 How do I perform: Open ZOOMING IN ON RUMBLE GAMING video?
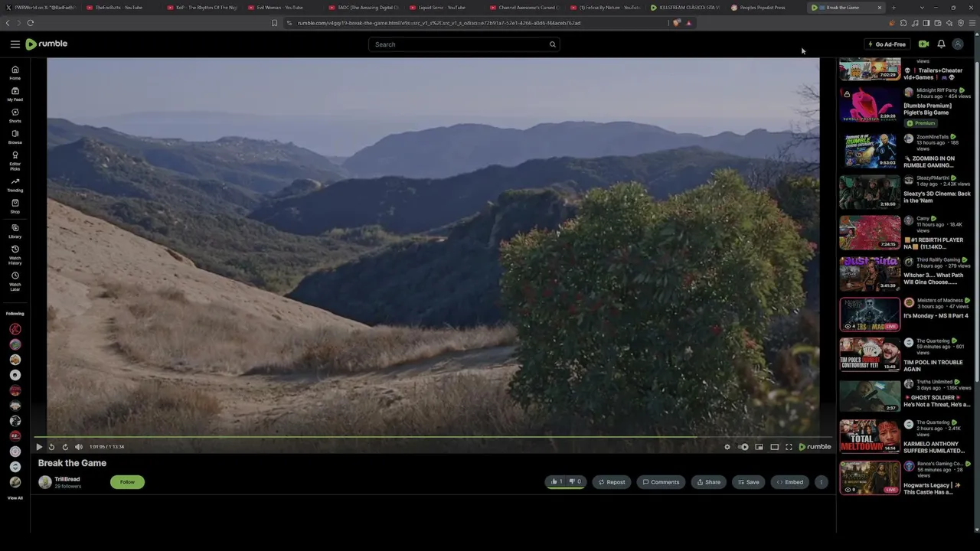coord(870,151)
